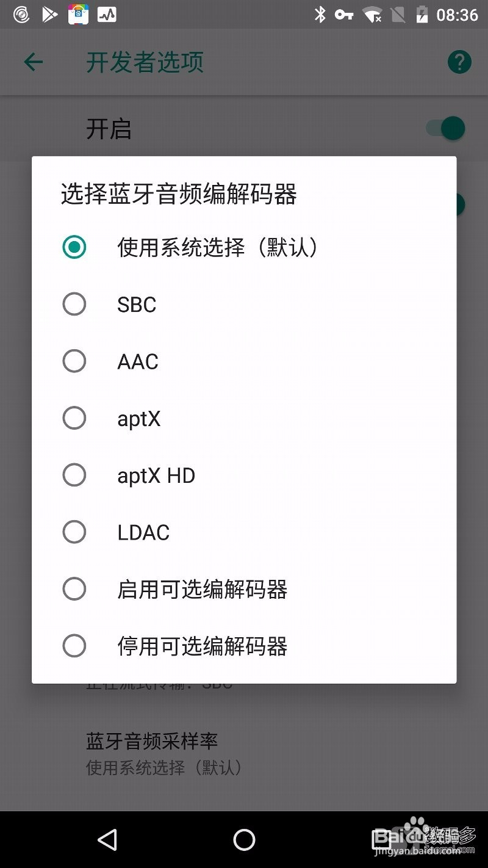Viewport: 488px width, 868px height.
Task: Toggle the 开启 developer options switch
Action: (x=446, y=128)
